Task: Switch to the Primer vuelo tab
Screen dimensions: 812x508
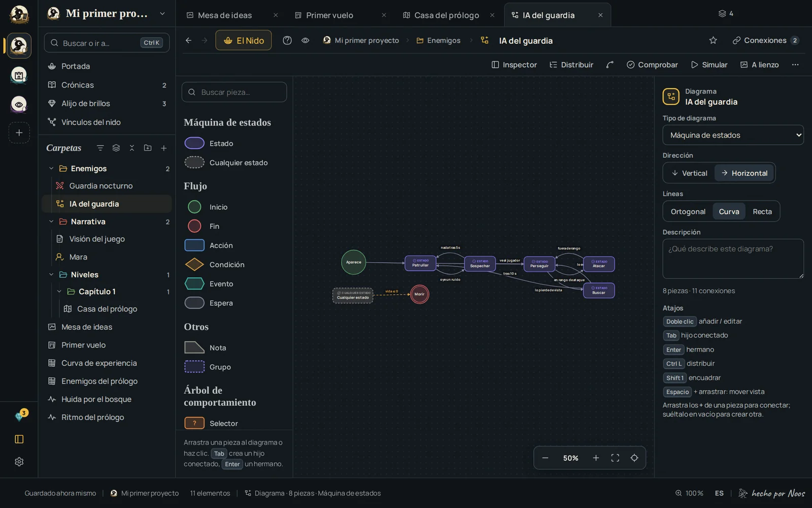Action: pyautogui.click(x=329, y=15)
